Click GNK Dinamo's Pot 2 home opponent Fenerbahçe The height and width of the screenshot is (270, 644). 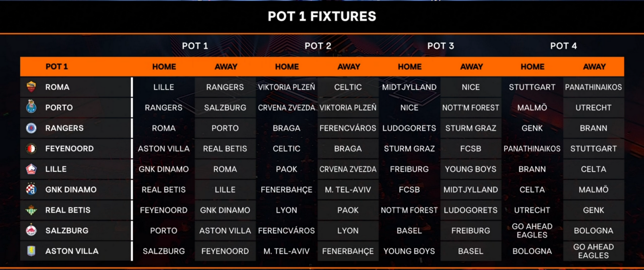pyautogui.click(x=286, y=190)
